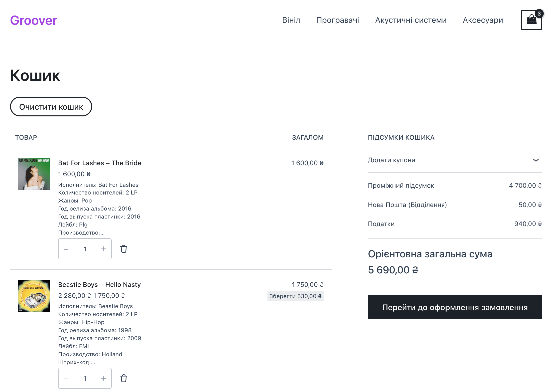Click the ЗАГАЛОМ column header
The image size is (551, 392).
(308, 137)
